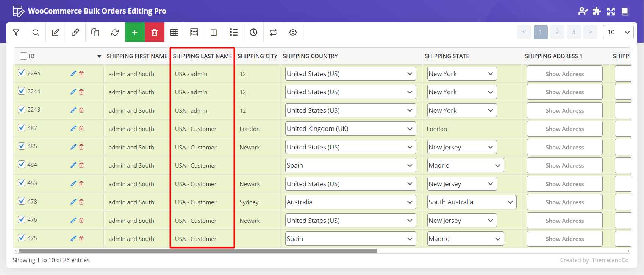This screenshot has width=644, height=275.
Task: Toggle the select-all ID header checkbox
Action: point(23,56)
